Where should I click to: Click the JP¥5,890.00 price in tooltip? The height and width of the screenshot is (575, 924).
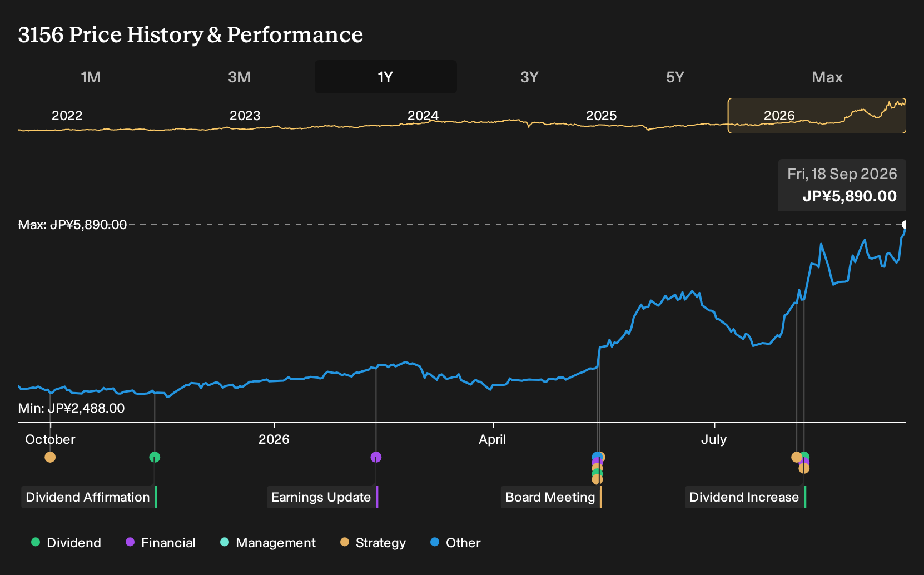(850, 196)
